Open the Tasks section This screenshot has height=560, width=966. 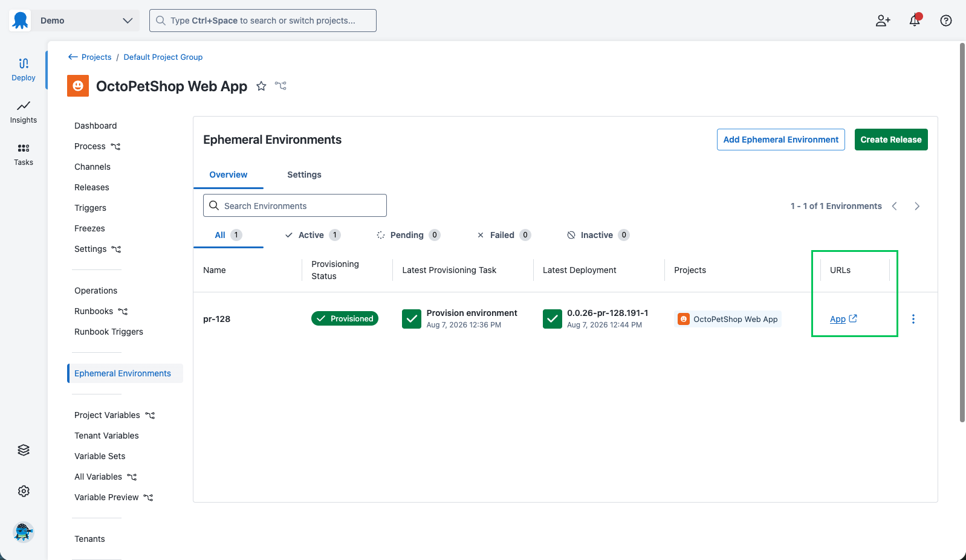(24, 154)
